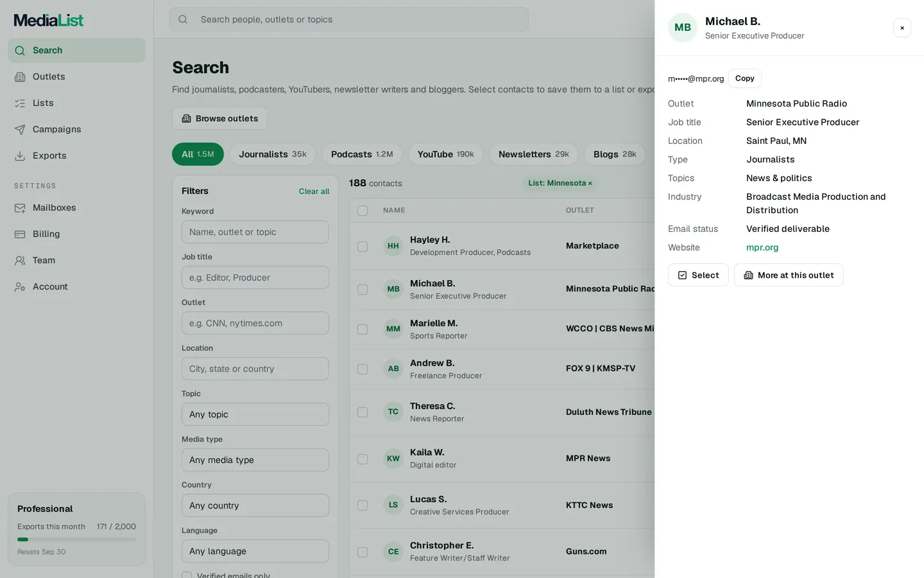Check the box for Theresa C.

pos(363,412)
